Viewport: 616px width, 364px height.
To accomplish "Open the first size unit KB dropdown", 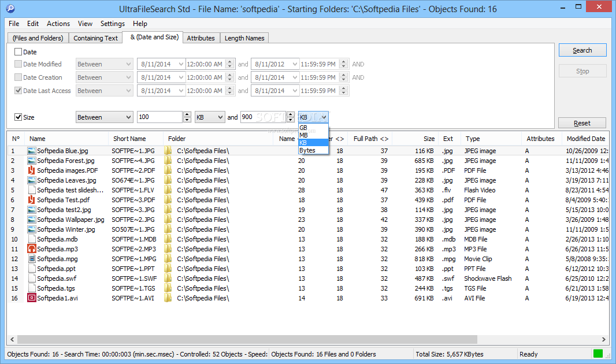I will [210, 117].
